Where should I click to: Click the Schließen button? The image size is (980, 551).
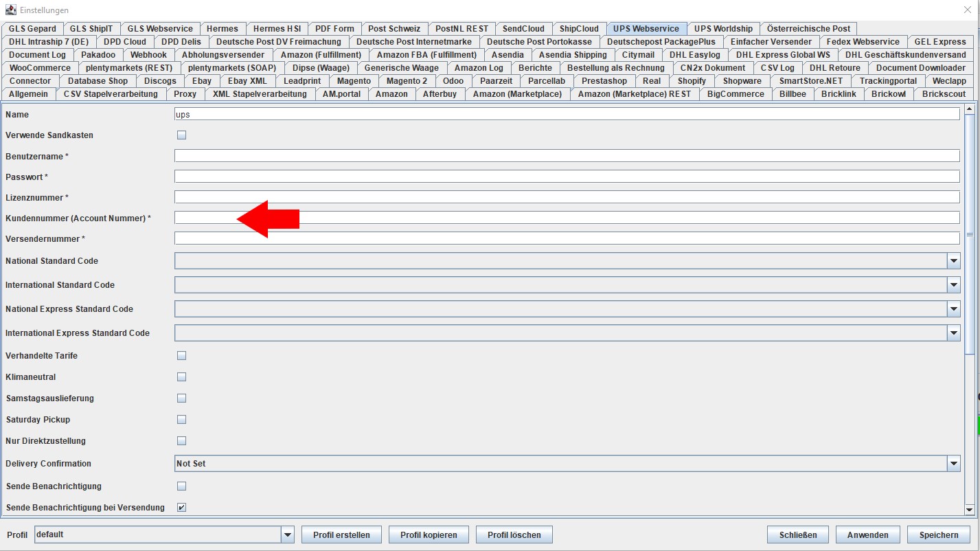point(797,535)
